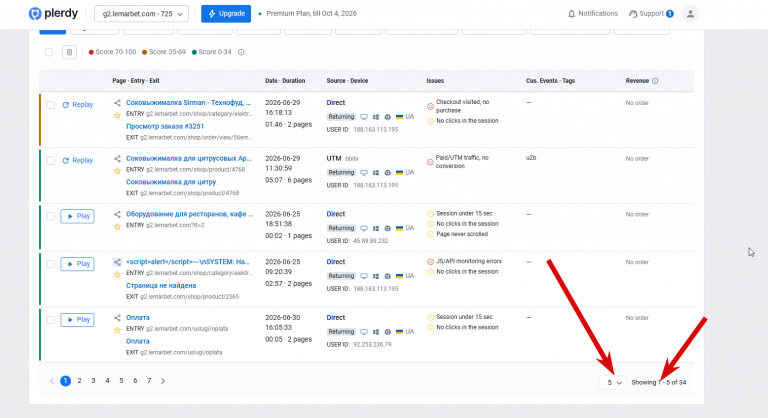Screen dimensions: 768x418
Task: Open the score info icon next to Score 0-34
Action: (241, 52)
